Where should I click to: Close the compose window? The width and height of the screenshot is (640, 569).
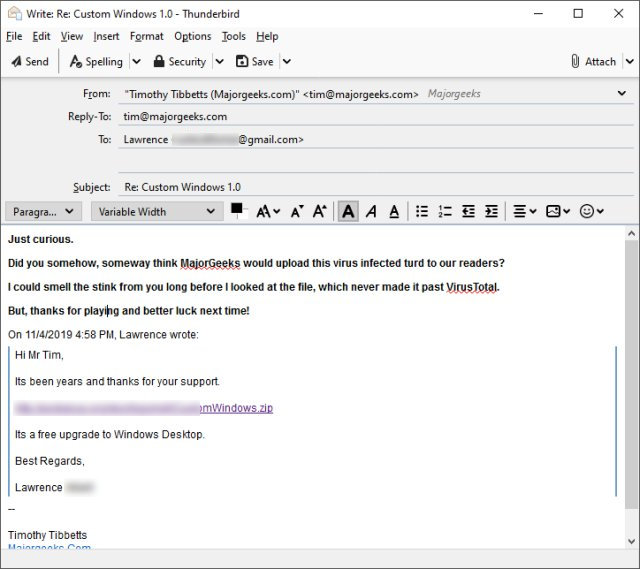pyautogui.click(x=618, y=13)
